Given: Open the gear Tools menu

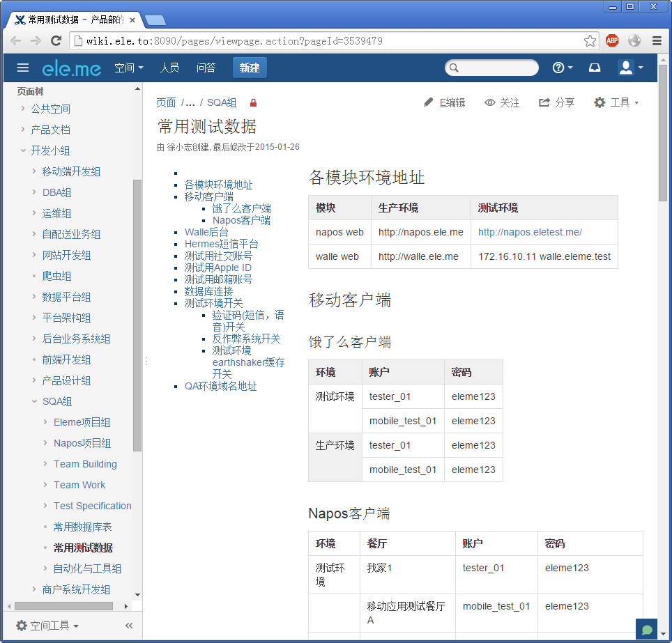Looking at the screenshot, I should coord(616,102).
